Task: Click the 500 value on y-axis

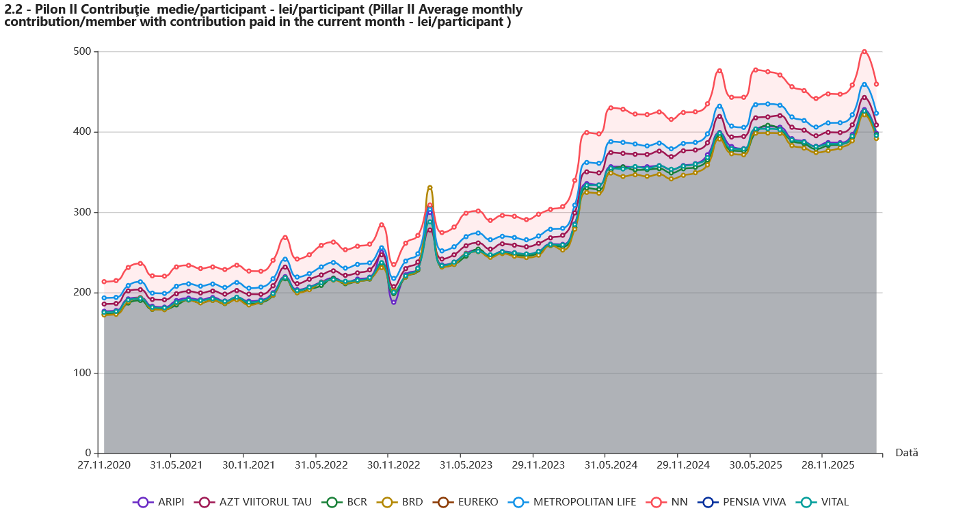Action: pos(82,52)
